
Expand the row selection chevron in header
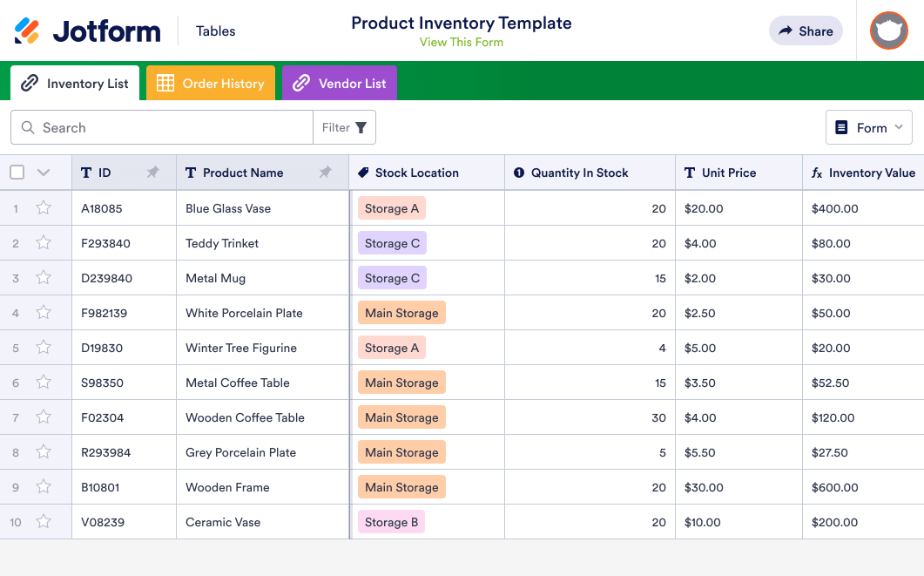tap(44, 173)
